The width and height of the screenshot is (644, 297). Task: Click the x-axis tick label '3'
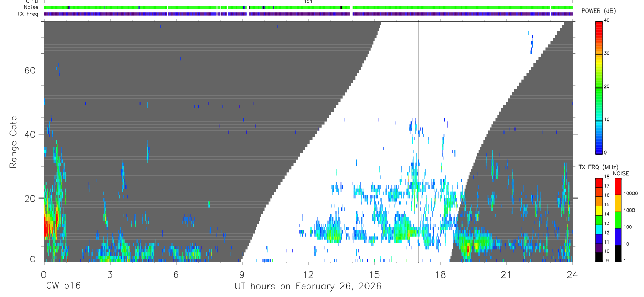(x=110, y=274)
